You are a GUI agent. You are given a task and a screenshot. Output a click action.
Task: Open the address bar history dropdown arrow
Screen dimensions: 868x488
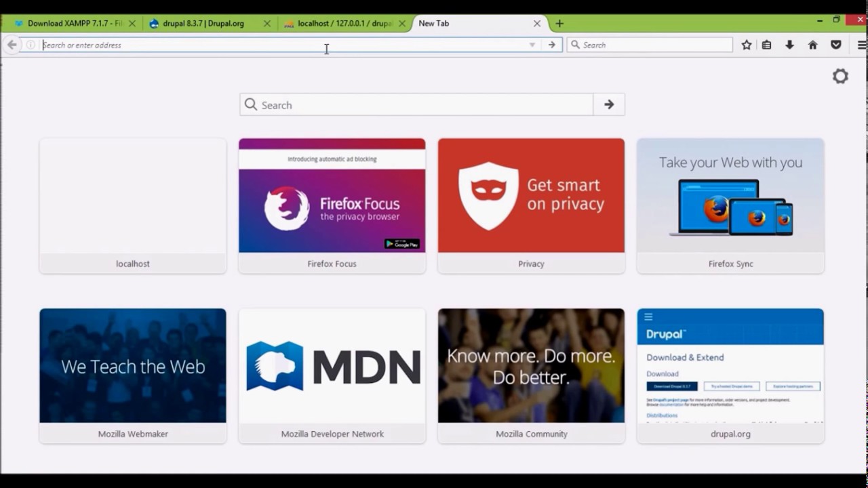tap(532, 45)
